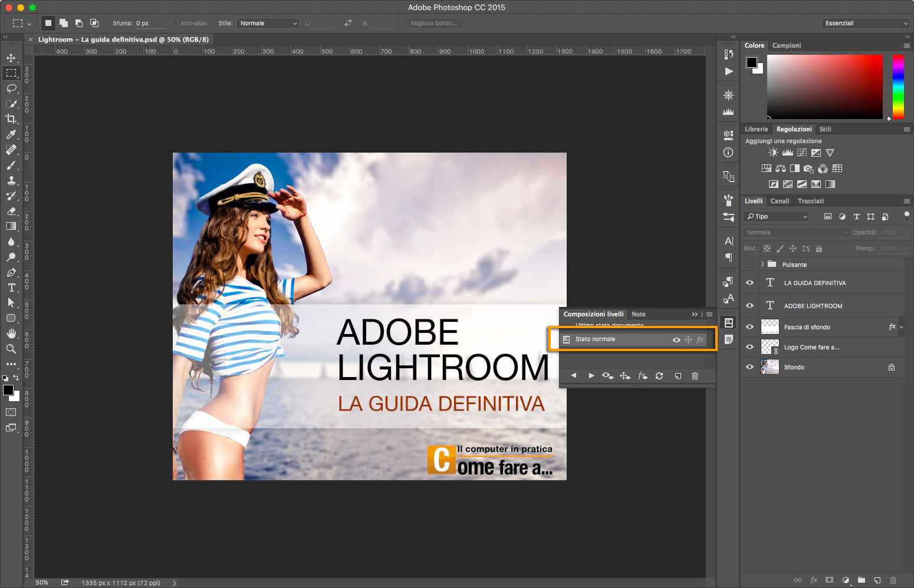Click the zoom percentage field in status bar

pyautogui.click(x=42, y=583)
